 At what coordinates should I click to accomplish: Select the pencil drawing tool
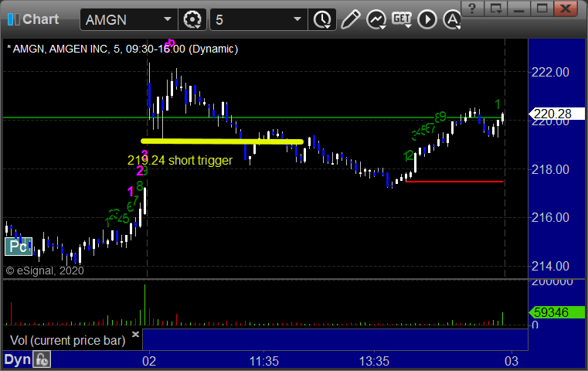click(351, 19)
